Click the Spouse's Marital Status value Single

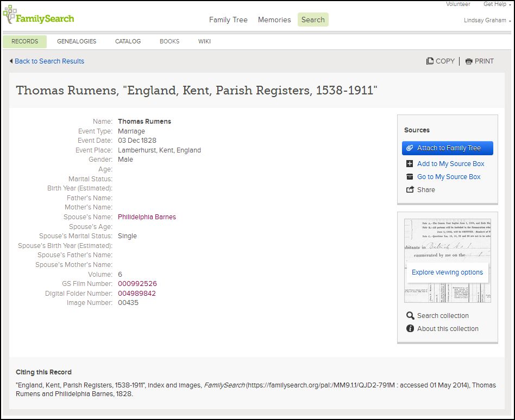127,236
